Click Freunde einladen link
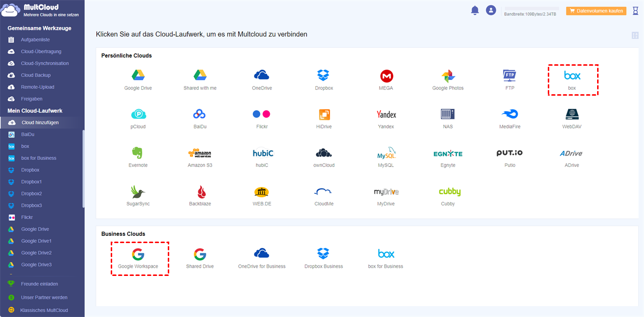 point(39,284)
